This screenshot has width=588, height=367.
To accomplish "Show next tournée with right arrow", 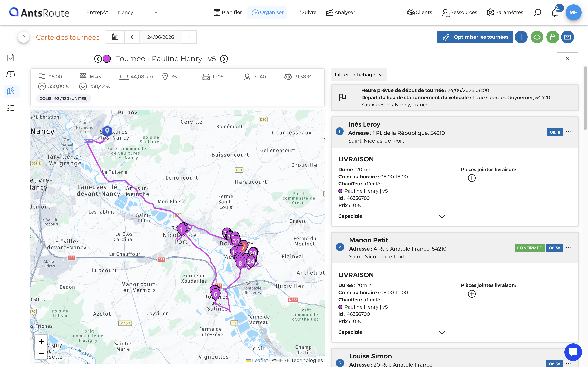I will pos(224,59).
